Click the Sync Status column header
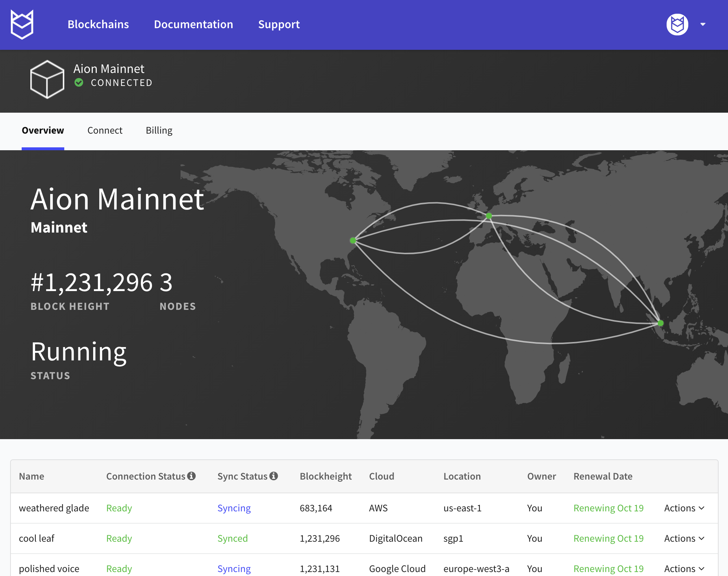This screenshot has height=576, width=728. (242, 476)
